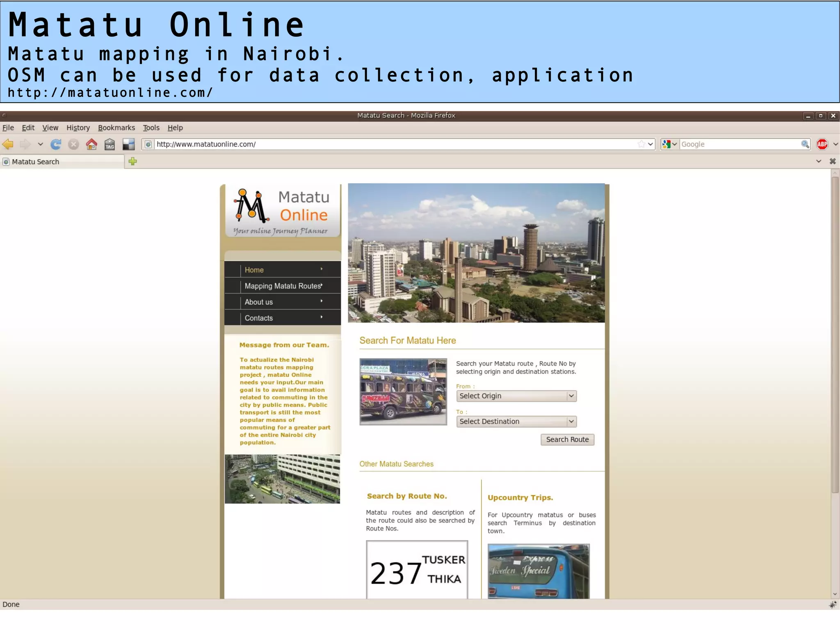This screenshot has height=630, width=840.
Task: Expand the Select Destination dropdown
Action: (516, 422)
